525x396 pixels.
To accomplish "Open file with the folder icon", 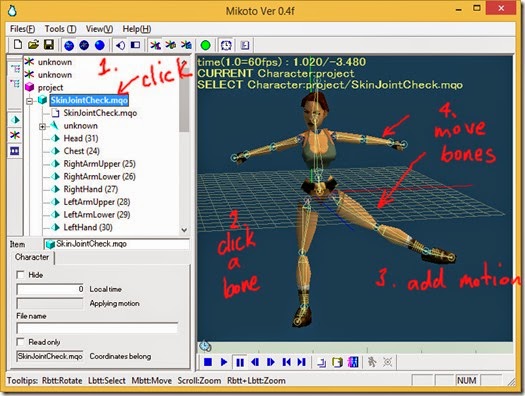I will (33, 45).
